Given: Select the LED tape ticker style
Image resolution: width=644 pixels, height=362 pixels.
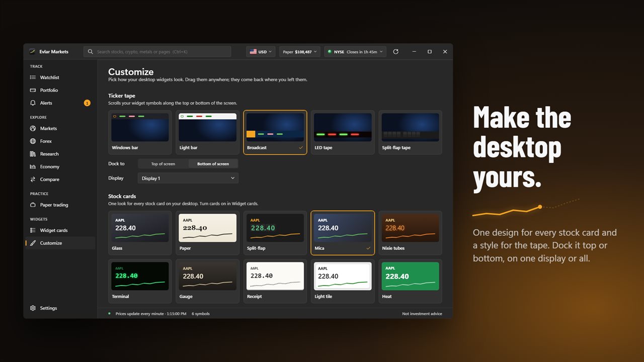Looking at the screenshot, I should pos(343,132).
